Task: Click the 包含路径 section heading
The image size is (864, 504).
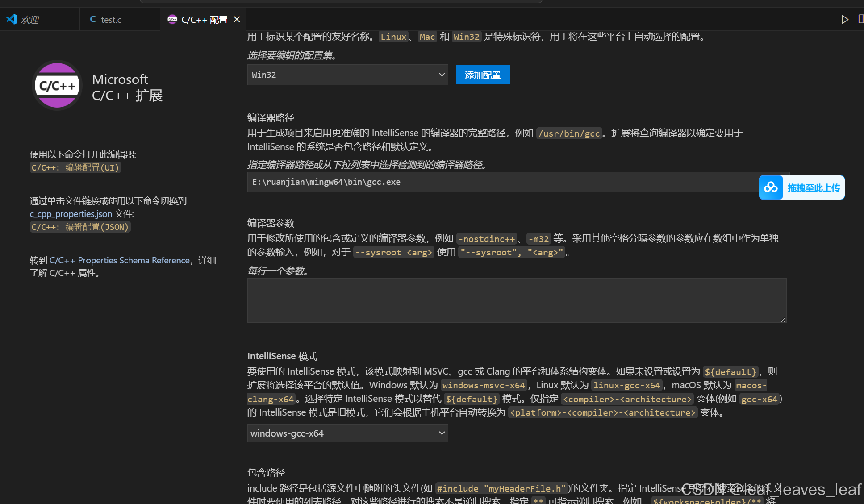Action: 266,472
